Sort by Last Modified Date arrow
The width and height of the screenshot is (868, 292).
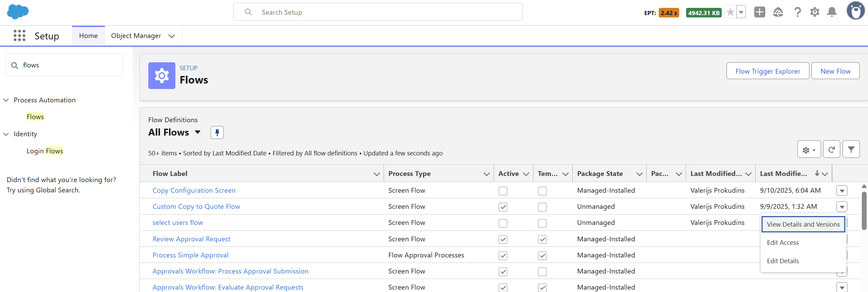(x=817, y=174)
